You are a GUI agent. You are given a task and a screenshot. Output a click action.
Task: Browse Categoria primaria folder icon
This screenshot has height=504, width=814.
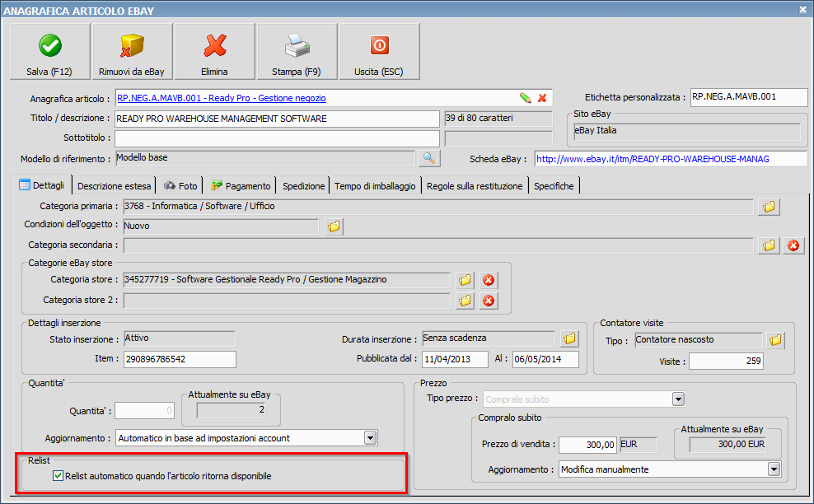[x=769, y=207]
